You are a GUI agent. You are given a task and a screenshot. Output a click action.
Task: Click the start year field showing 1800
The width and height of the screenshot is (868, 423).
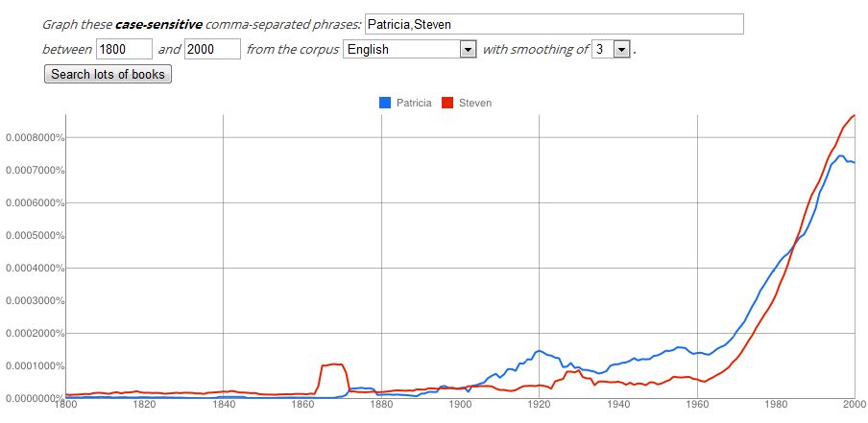point(125,49)
